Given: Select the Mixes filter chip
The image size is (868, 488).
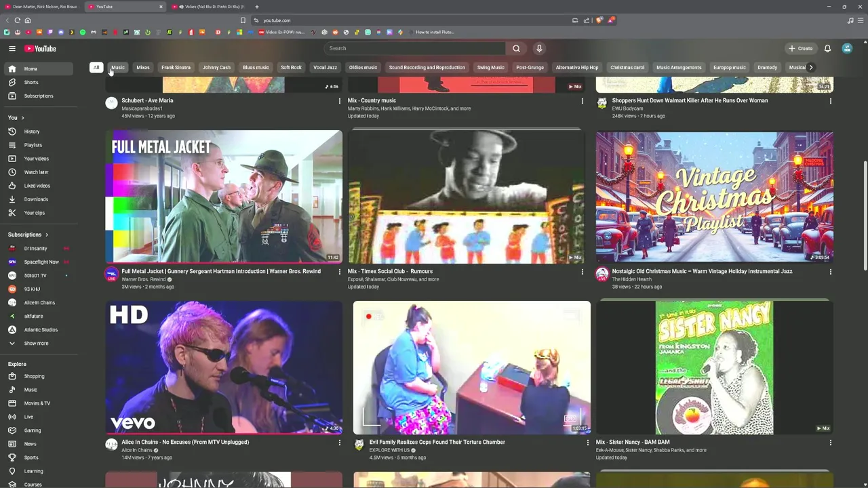Looking at the screenshot, I should click(143, 67).
